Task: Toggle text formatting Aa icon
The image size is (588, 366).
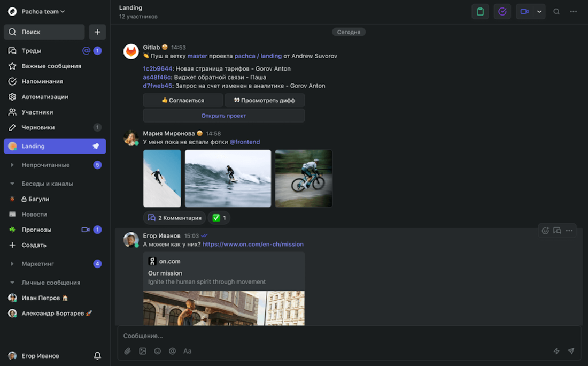Action: 187,351
